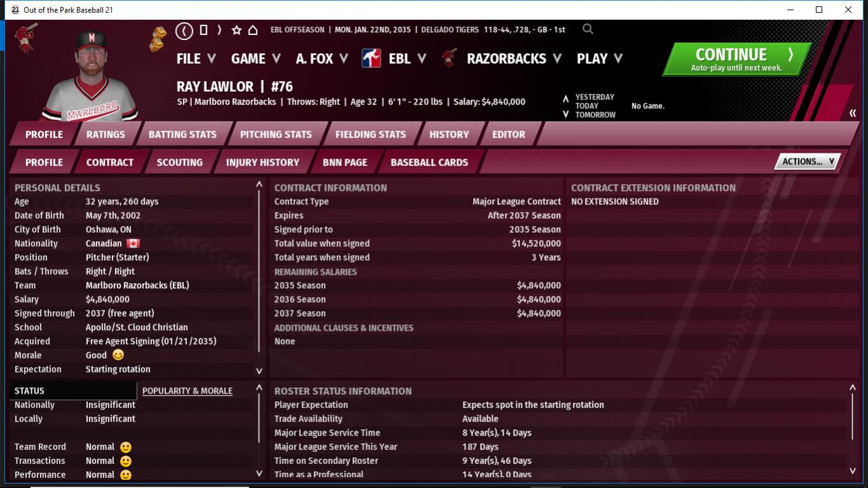This screenshot has width=868, height=488.
Task: Click the Canadian flag icon next to Nationality
Action: 133,243
